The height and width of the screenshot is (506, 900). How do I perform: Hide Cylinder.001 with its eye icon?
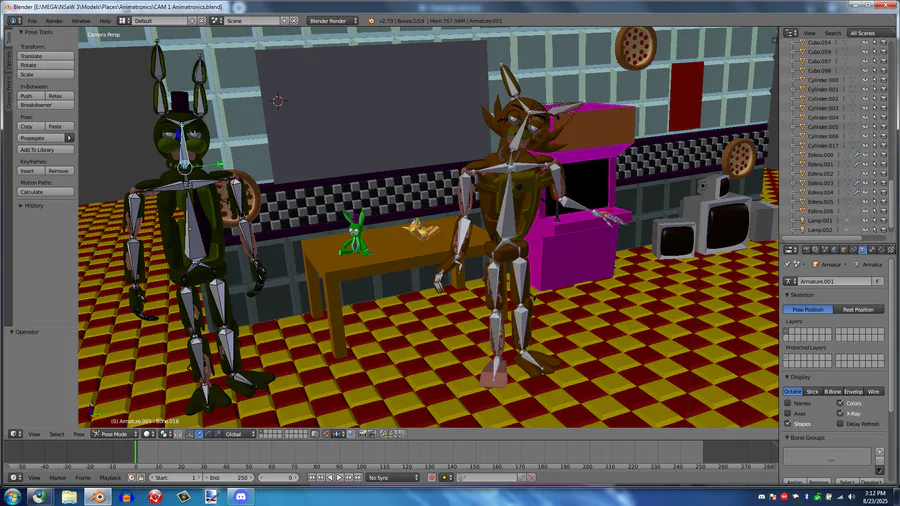coord(865,89)
